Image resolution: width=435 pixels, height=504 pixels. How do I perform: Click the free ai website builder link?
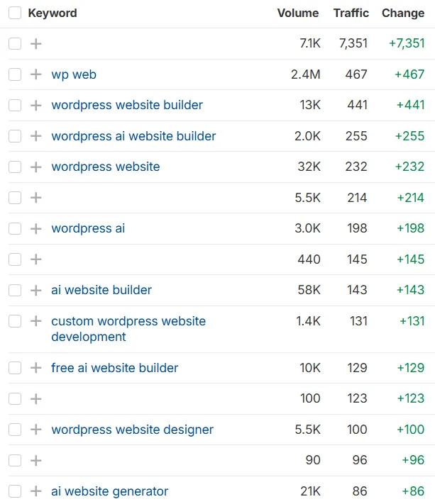tap(114, 368)
